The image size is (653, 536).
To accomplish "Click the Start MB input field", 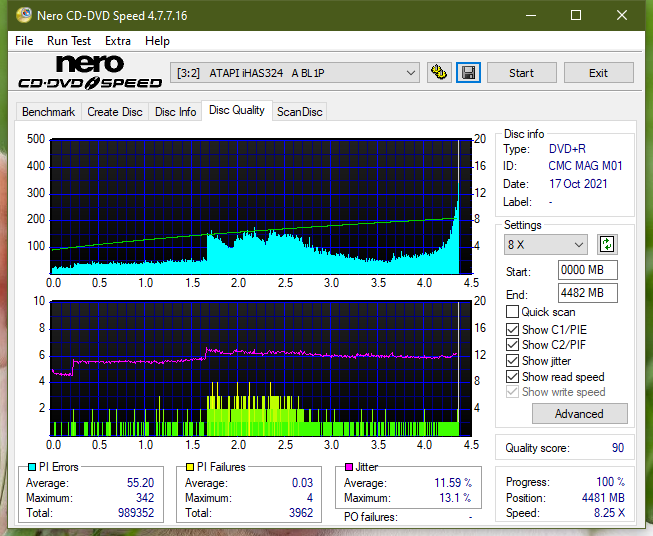I will 587,270.
